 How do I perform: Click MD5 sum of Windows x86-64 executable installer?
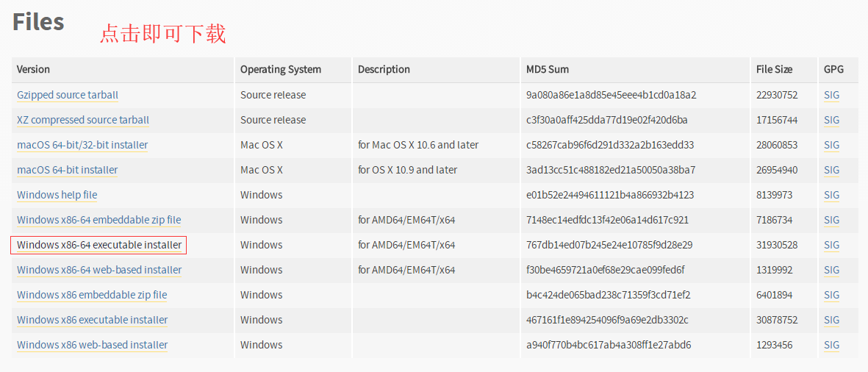pos(609,245)
